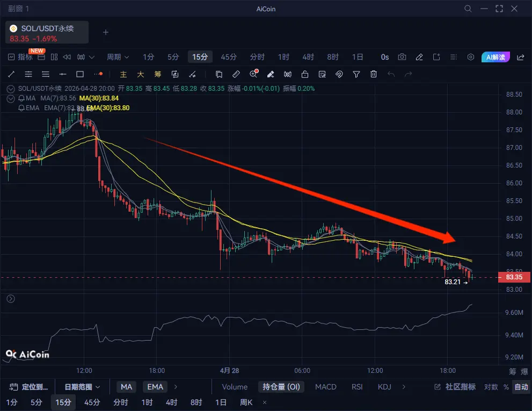Lock drawings with the padlock icon
The height and width of the screenshot is (411, 532).
pyautogui.click(x=305, y=74)
